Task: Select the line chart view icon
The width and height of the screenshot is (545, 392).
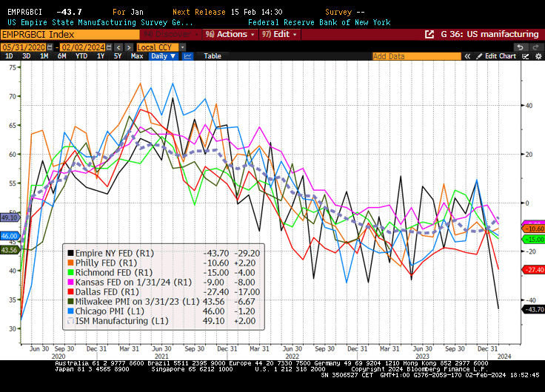Action: (187, 56)
